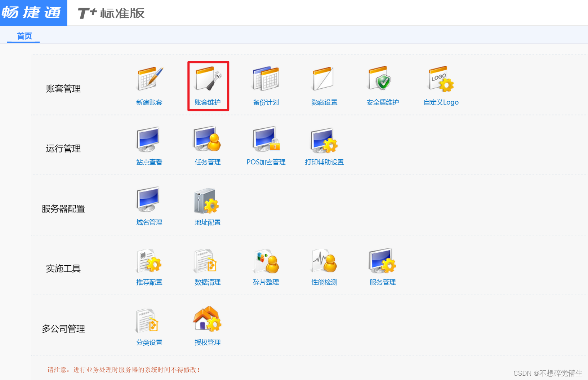Open the 任务管理 monitor-with-user icon
Screen dimensions: 588x380
click(x=207, y=139)
